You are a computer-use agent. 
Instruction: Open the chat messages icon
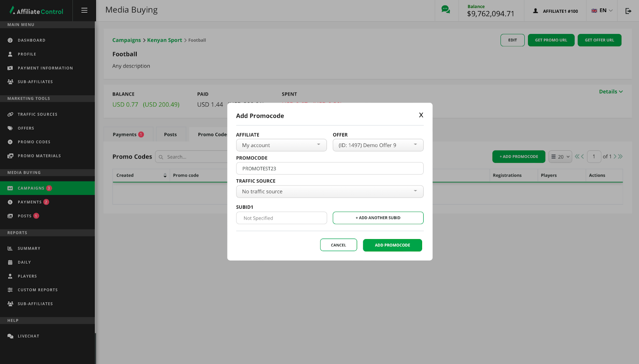pos(445,10)
